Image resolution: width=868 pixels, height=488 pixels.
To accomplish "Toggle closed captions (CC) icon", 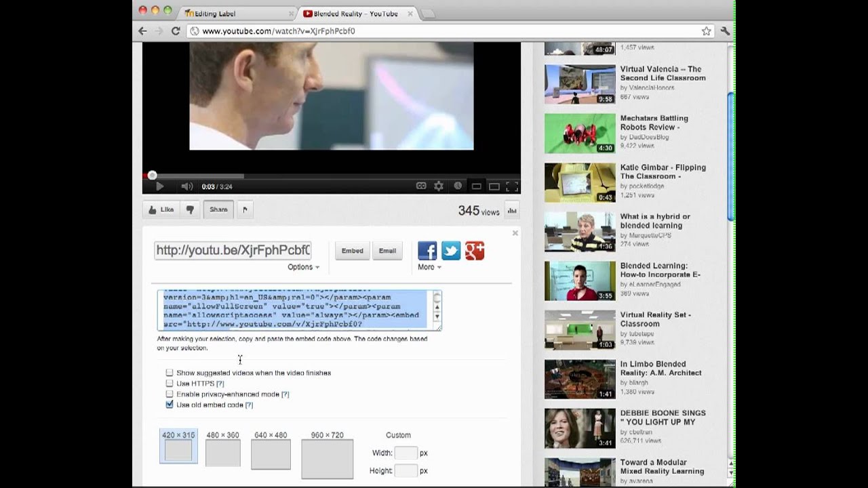I will pyautogui.click(x=421, y=186).
